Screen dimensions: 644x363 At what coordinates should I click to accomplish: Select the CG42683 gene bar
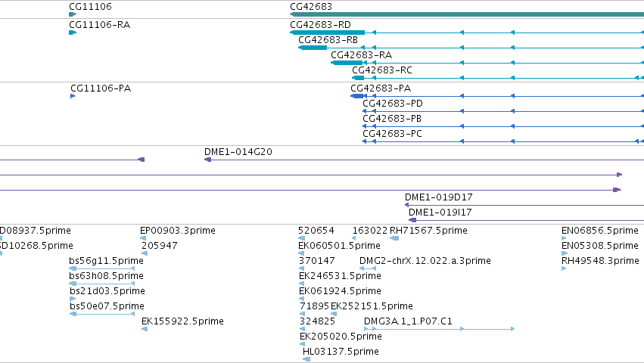(467, 14)
